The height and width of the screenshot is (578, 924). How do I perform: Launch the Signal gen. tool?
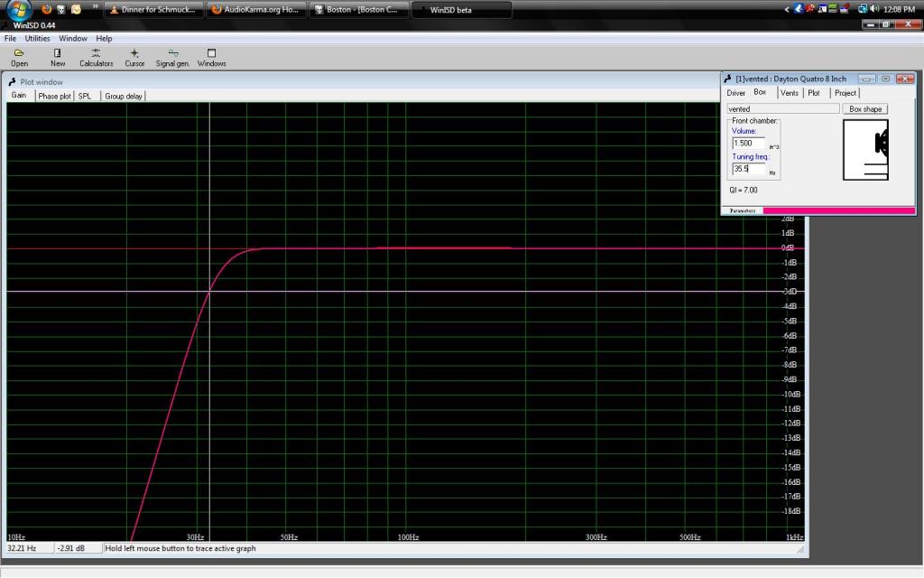(172, 57)
